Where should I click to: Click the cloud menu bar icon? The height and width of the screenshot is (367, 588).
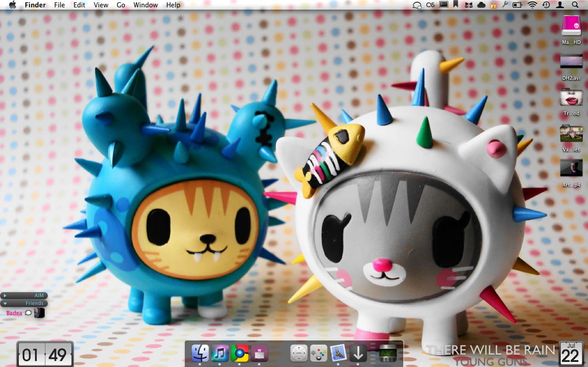[481, 5]
